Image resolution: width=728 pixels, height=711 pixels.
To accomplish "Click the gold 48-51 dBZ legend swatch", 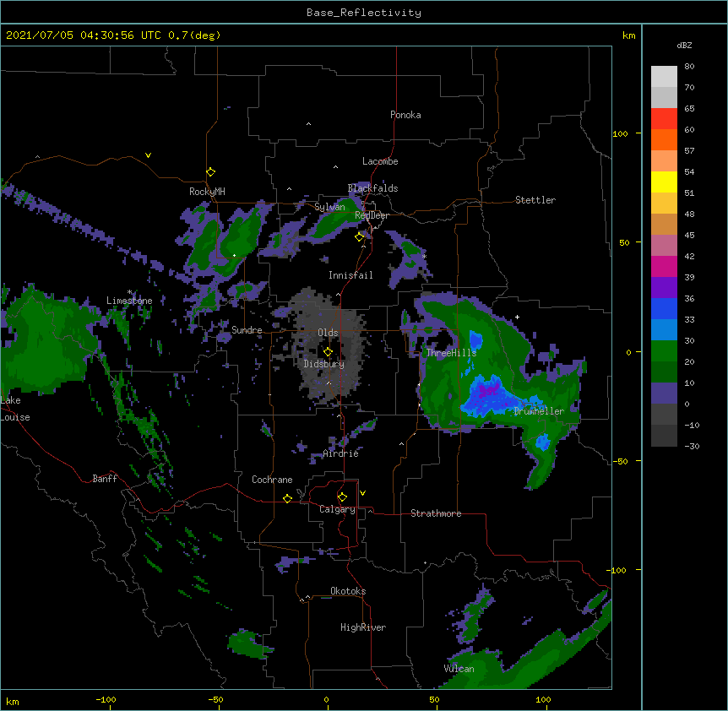I will [664, 204].
